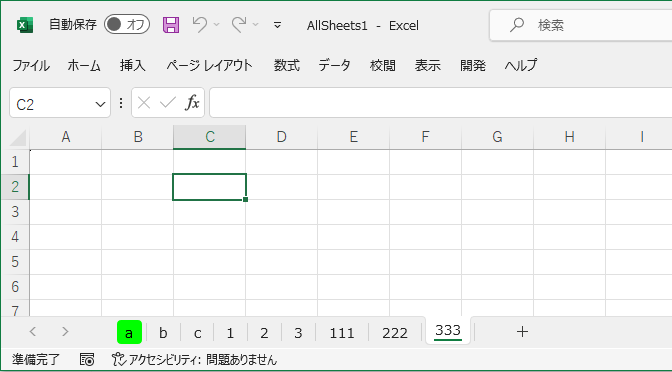The height and width of the screenshot is (372, 672).
Task: Switch to the ホーム (Home) tab
Action: [84, 66]
